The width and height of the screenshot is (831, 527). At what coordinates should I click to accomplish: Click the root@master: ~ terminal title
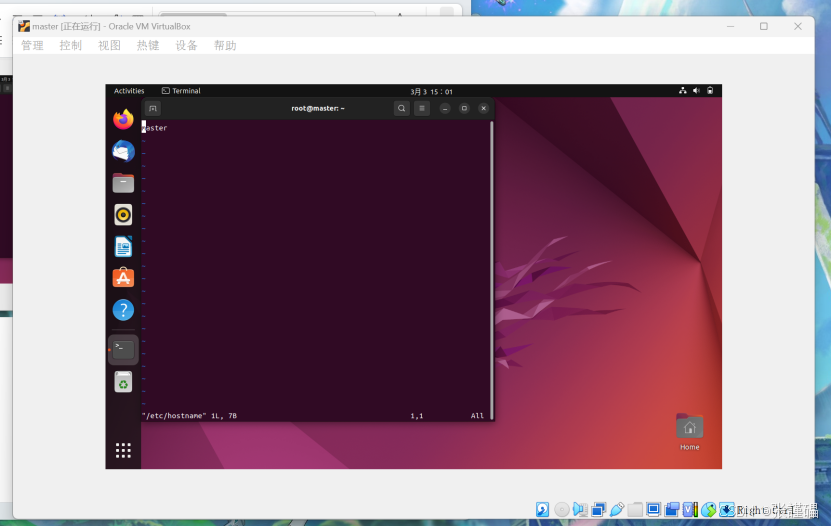318,108
